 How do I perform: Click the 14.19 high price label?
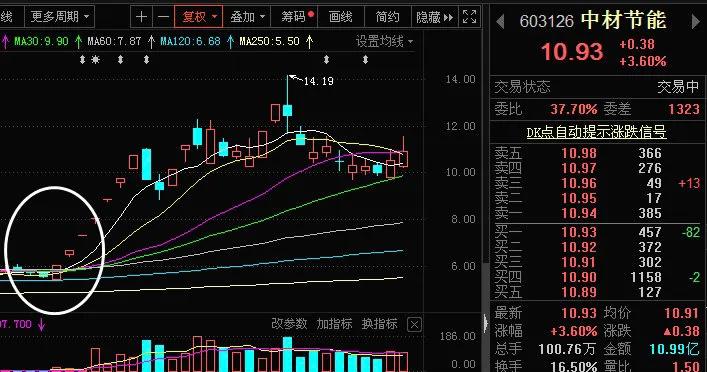(x=318, y=81)
